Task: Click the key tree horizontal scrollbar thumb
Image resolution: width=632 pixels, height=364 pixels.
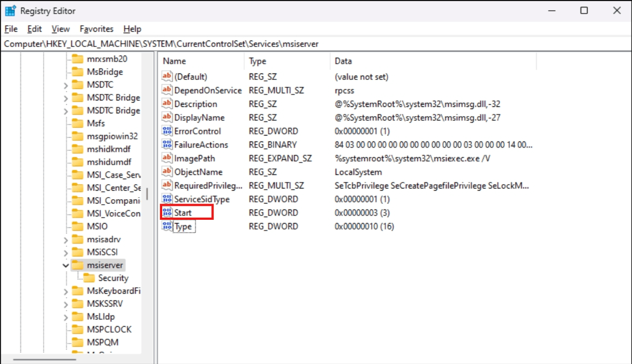Action: (44, 359)
